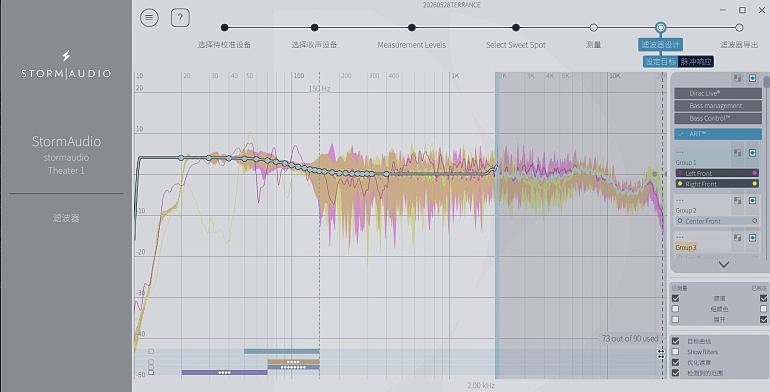This screenshot has width=770, height=392.
Task: Click the step circle above 测量
Action: [x=593, y=28]
